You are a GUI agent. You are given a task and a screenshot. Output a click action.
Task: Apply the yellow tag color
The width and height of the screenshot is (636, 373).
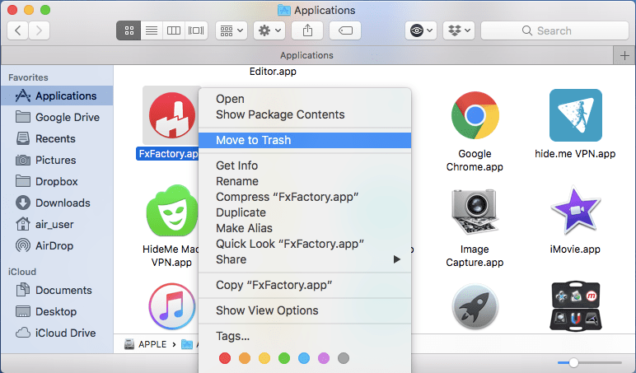(x=264, y=358)
